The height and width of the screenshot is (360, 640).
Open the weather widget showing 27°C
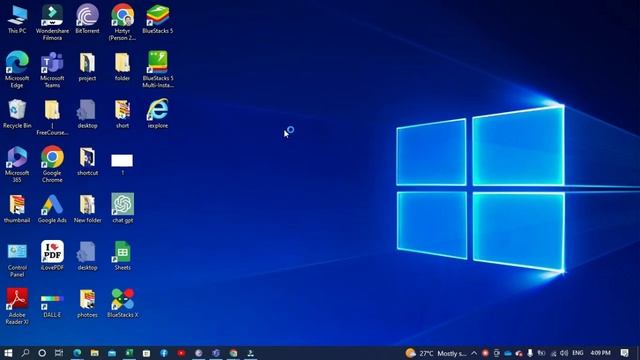(x=436, y=353)
